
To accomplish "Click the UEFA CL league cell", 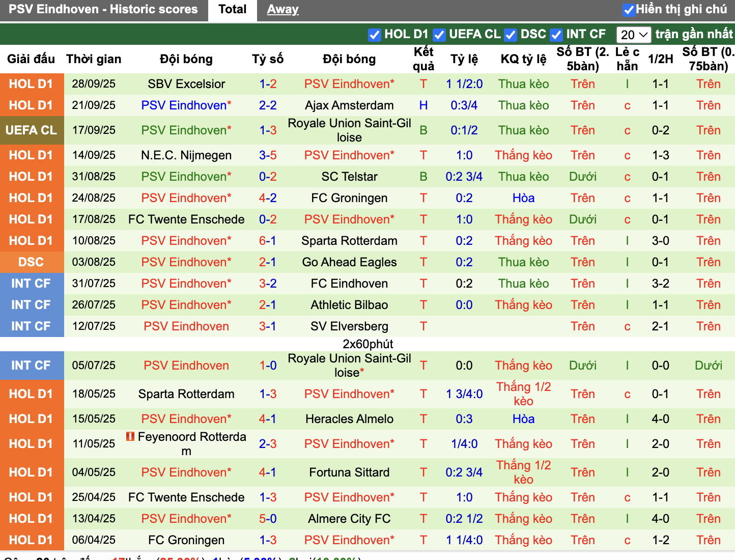I will click(32, 130).
